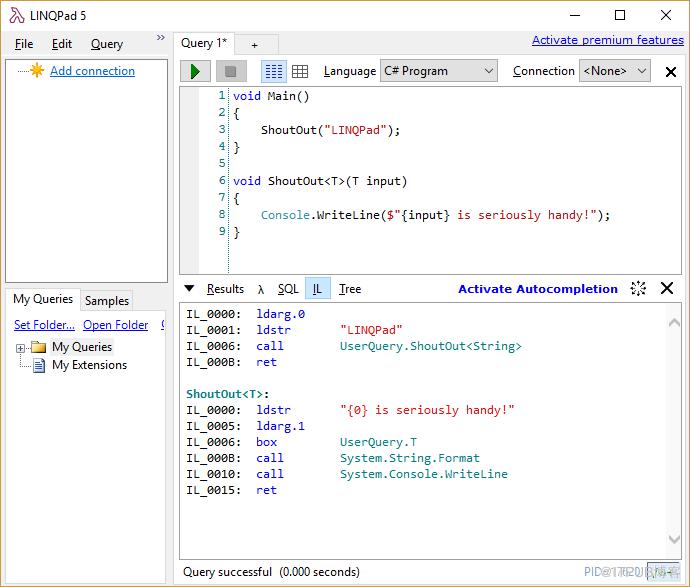The width and height of the screenshot is (690, 587).
Task: Click the Set Folder link
Action: pos(44,325)
